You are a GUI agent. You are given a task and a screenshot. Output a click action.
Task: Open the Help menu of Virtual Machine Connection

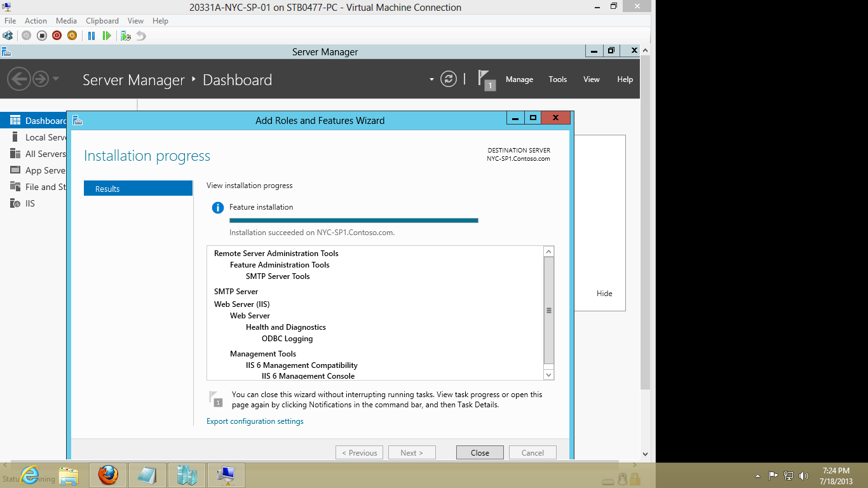160,21
